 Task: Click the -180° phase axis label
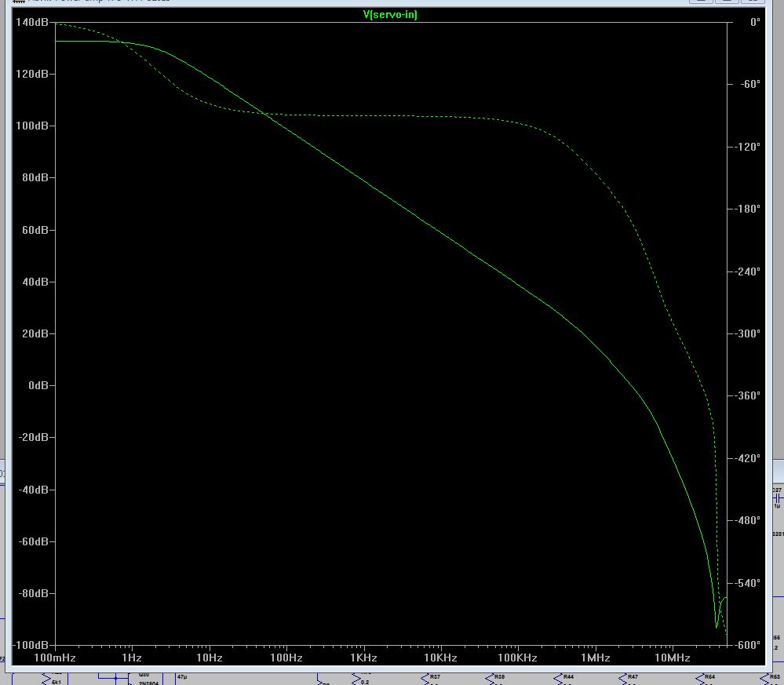tap(748, 209)
